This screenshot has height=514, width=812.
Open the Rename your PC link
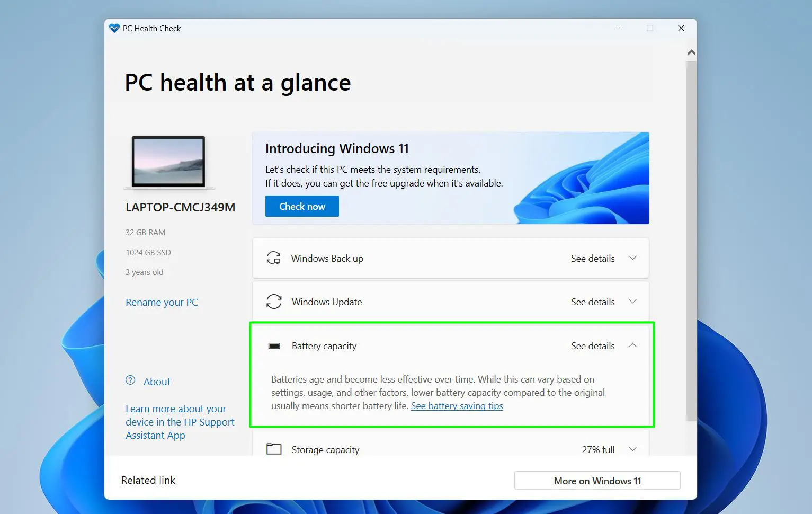162,303
